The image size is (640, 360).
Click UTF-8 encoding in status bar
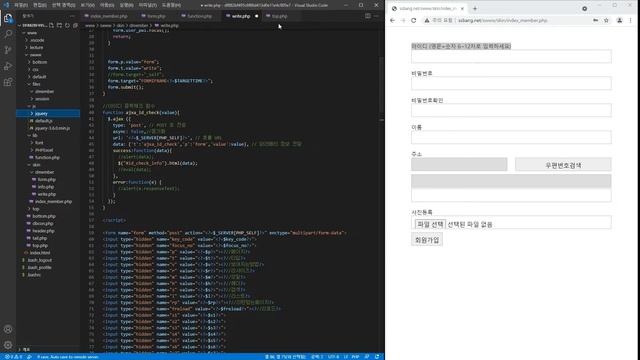pyautogui.click(x=333, y=357)
